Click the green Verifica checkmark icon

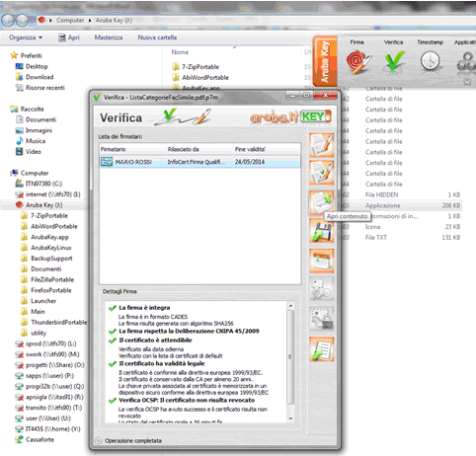394,61
